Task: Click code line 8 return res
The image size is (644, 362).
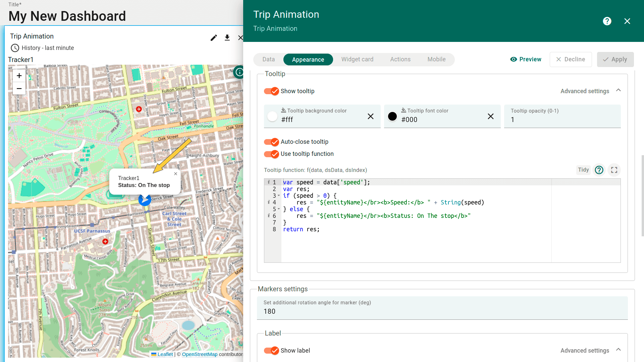Action: [301, 229]
